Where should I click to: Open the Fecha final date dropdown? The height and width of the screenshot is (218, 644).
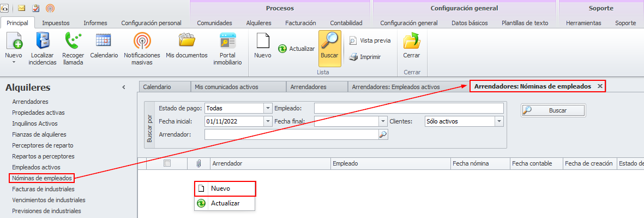(x=383, y=121)
